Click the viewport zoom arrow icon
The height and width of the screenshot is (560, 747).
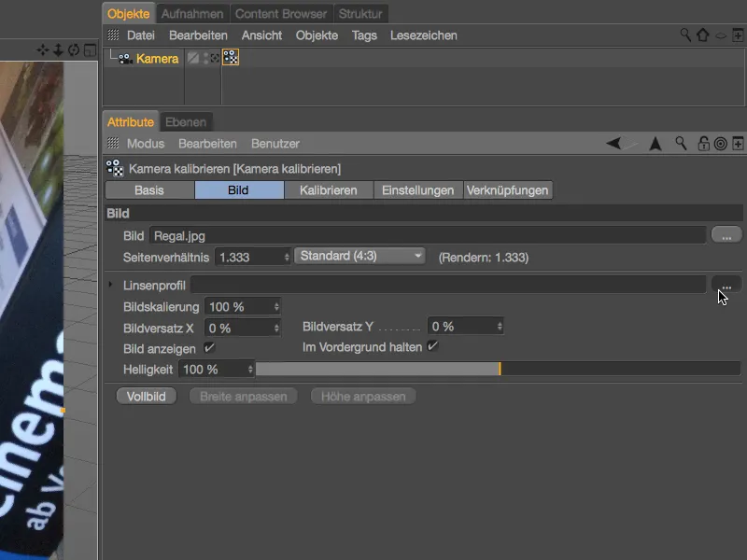[x=58, y=50]
